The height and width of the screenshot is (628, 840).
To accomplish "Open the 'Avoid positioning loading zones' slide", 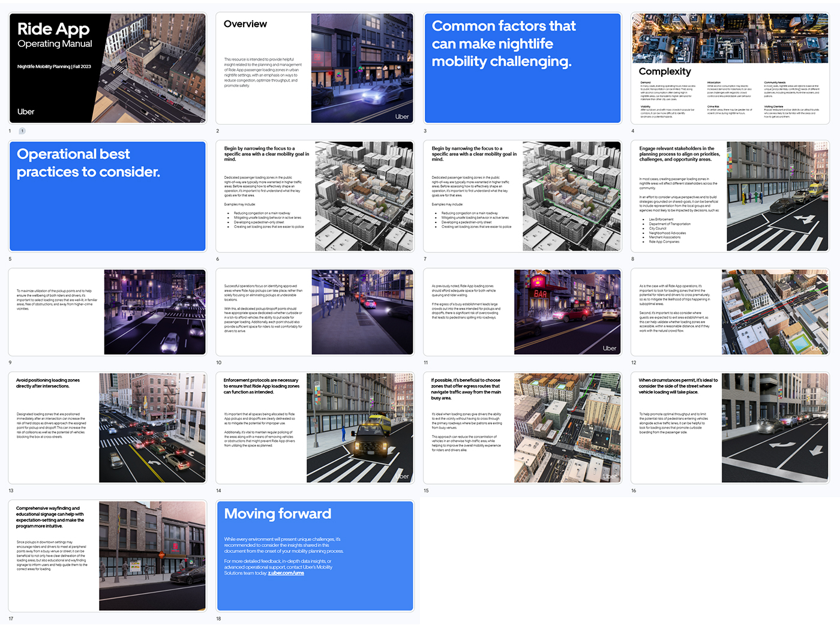I will 107,428.
